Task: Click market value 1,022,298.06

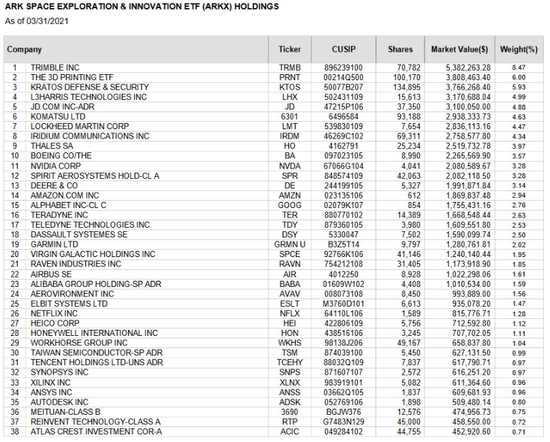Action: coord(468,274)
